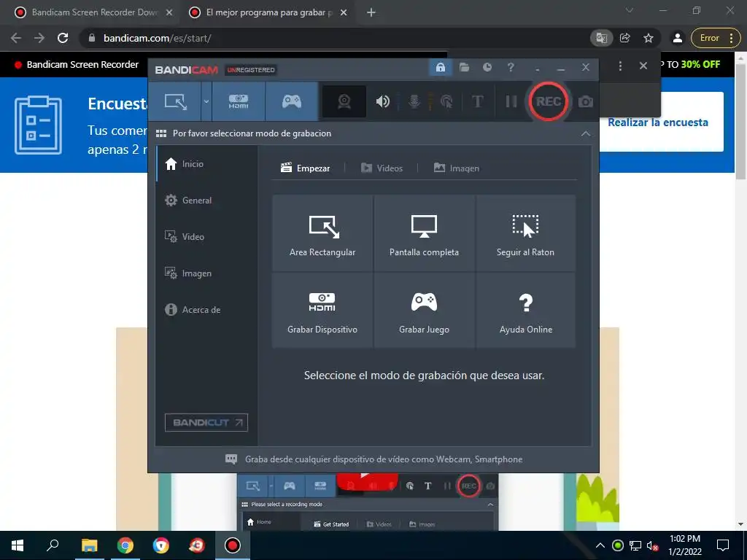Bookmark this page with star icon
The image size is (747, 560).
649,38
